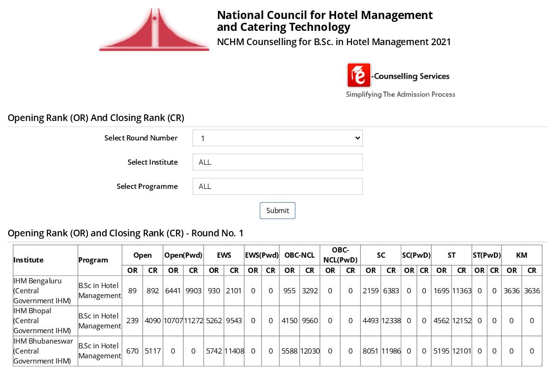Click Bhubaneswar OBC-NCL closing rank 12030
Screen dimensions: 555x392
(310, 351)
